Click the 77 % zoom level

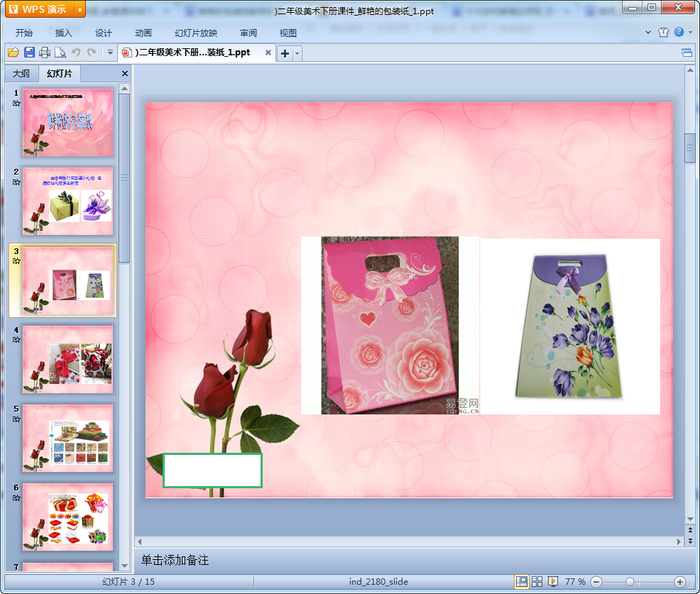[x=575, y=581]
